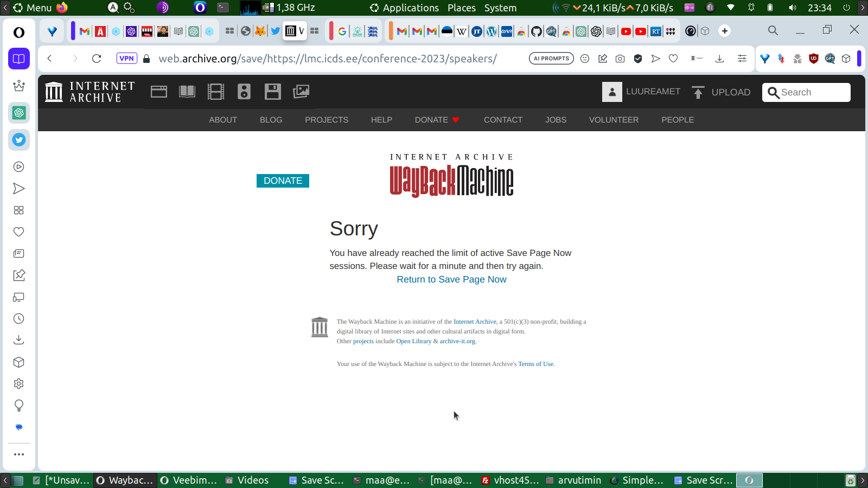Go back to the previous page
This screenshot has height=488, width=868.
point(49,59)
